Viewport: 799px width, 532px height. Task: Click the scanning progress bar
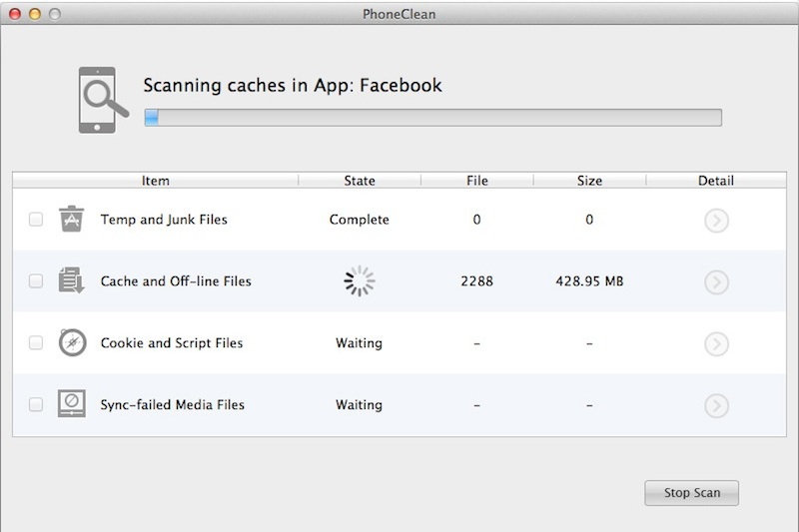[x=432, y=118]
